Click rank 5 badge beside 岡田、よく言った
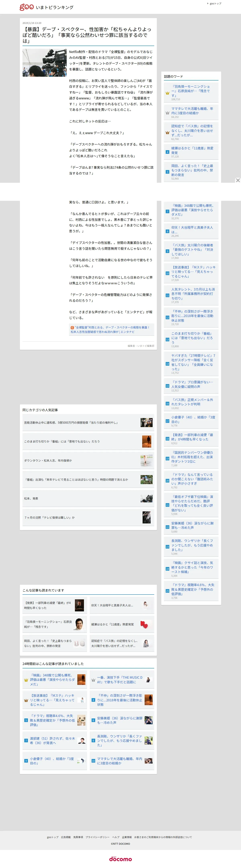 (x=167, y=172)
